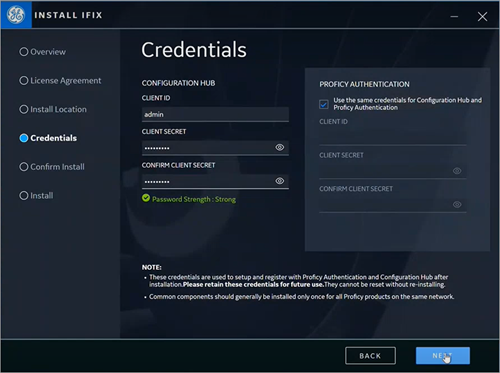This screenshot has width=500, height=373.
Task: Minimize the Install iFIX window
Action: tap(454, 16)
